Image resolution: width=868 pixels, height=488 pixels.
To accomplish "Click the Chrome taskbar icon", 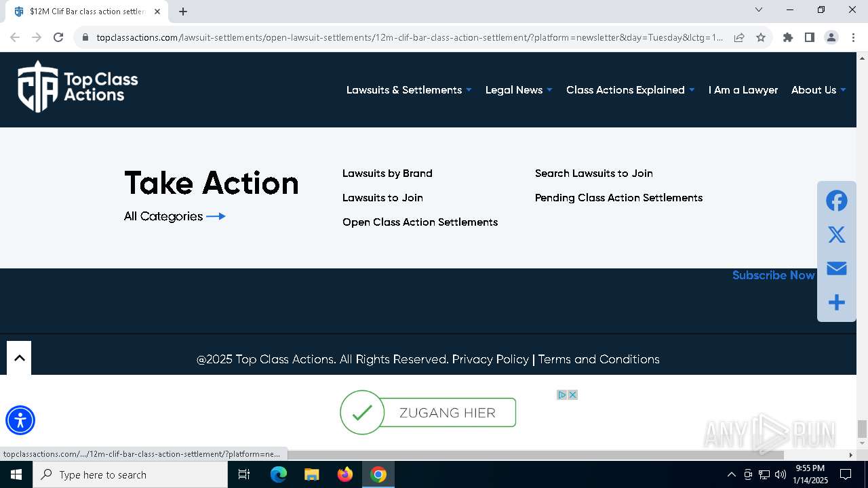I will point(378,474).
